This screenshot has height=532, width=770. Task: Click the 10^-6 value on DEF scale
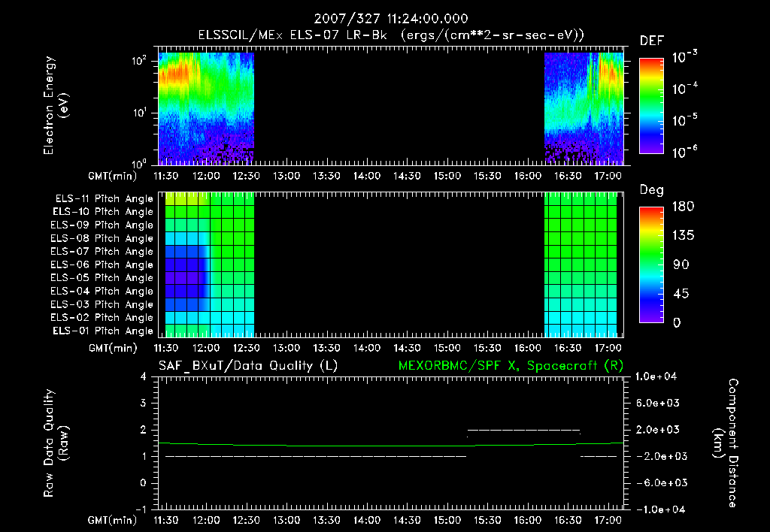click(x=684, y=151)
